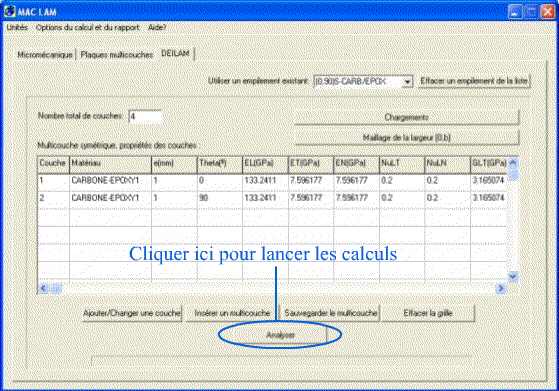Open the Aide? menu
This screenshot has width=559, height=391.
157,27
